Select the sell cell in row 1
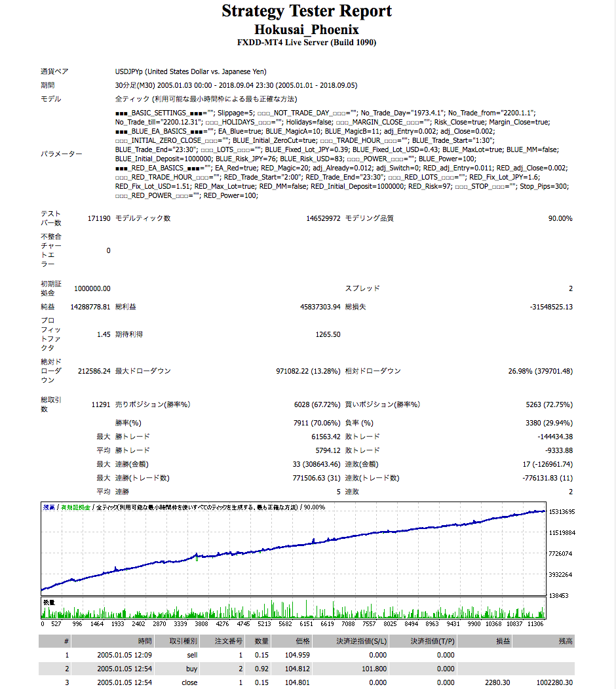The height and width of the screenshot is (689, 616). pyautogui.click(x=192, y=655)
